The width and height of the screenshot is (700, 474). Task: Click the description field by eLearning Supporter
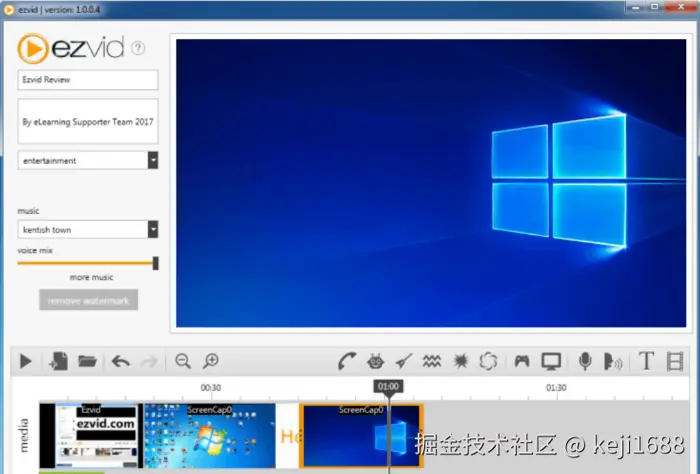[x=88, y=121]
